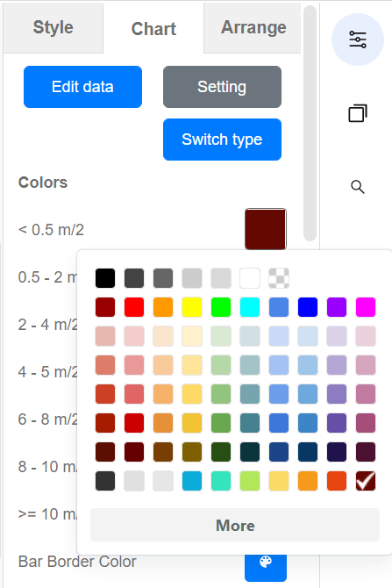Select the transparent checkered swatch
Image resolution: width=392 pixels, height=588 pixels.
click(x=279, y=278)
